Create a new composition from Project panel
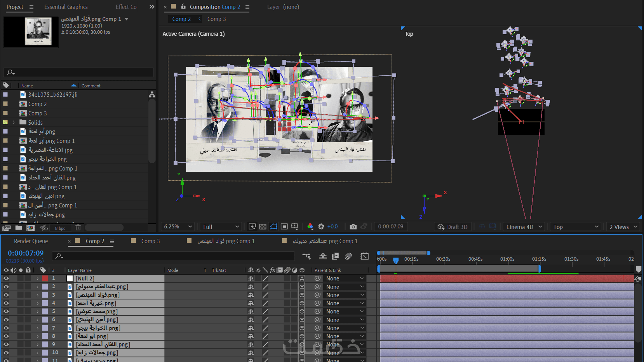The height and width of the screenshot is (362, 644). [x=30, y=228]
